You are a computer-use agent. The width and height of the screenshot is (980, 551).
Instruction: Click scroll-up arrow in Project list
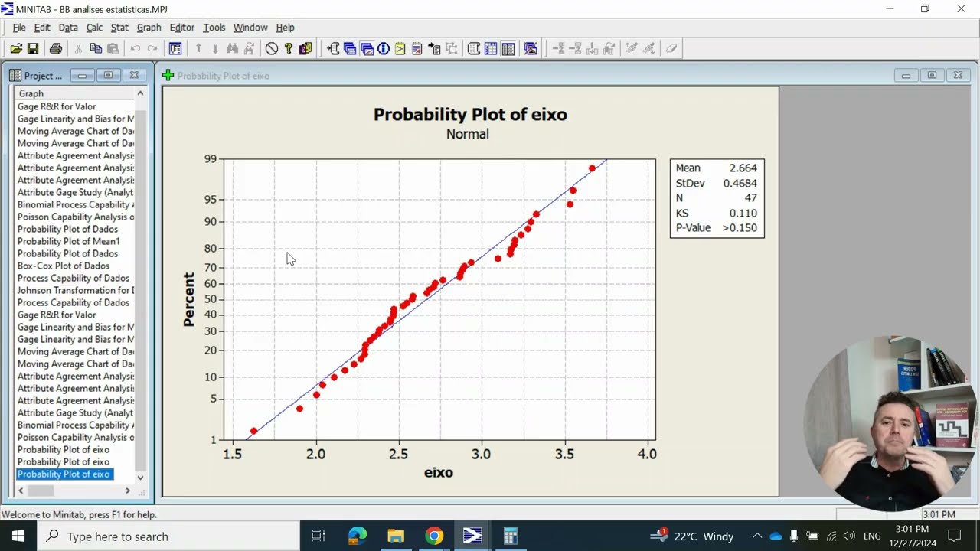[x=140, y=93]
